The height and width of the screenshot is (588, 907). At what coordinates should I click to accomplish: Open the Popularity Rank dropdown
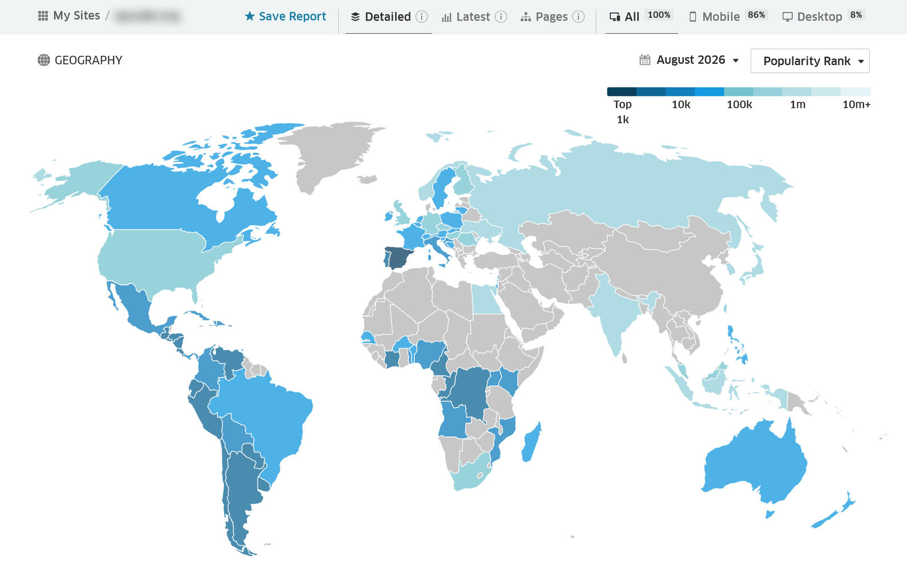(x=809, y=61)
